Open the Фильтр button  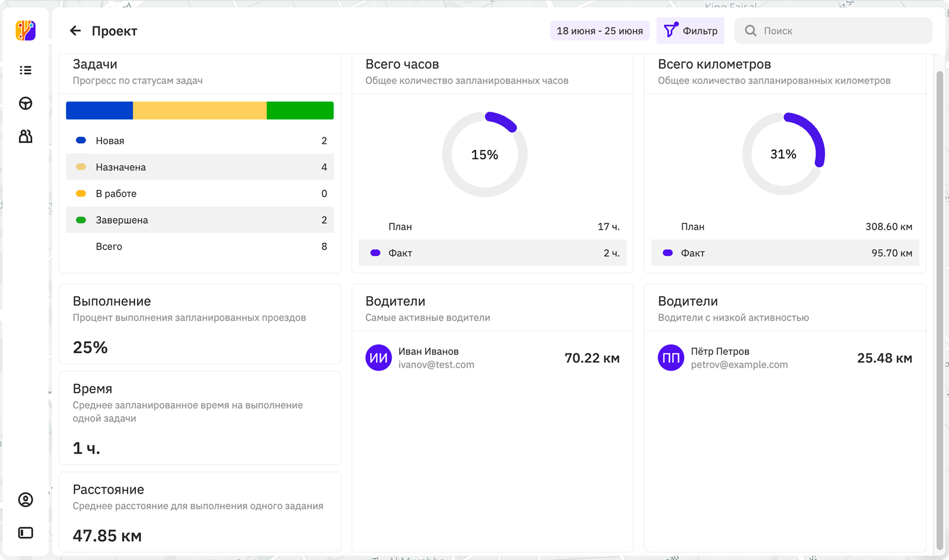[690, 31]
